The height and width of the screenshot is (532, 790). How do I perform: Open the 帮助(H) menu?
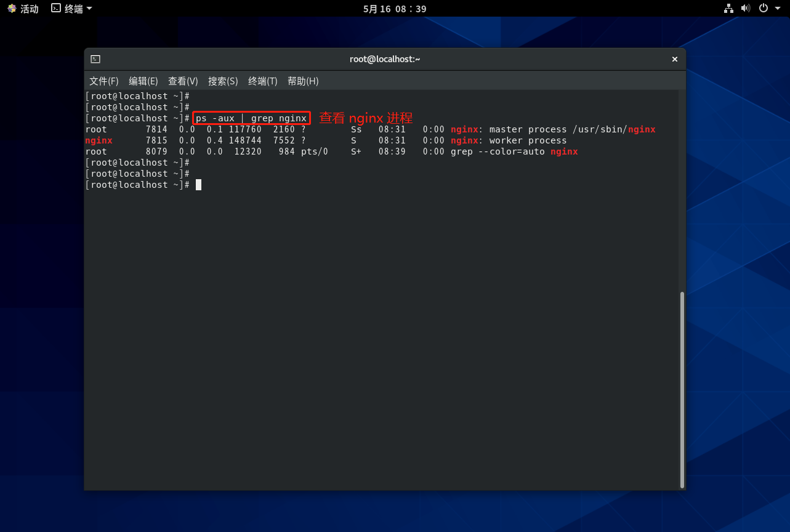pyautogui.click(x=303, y=81)
